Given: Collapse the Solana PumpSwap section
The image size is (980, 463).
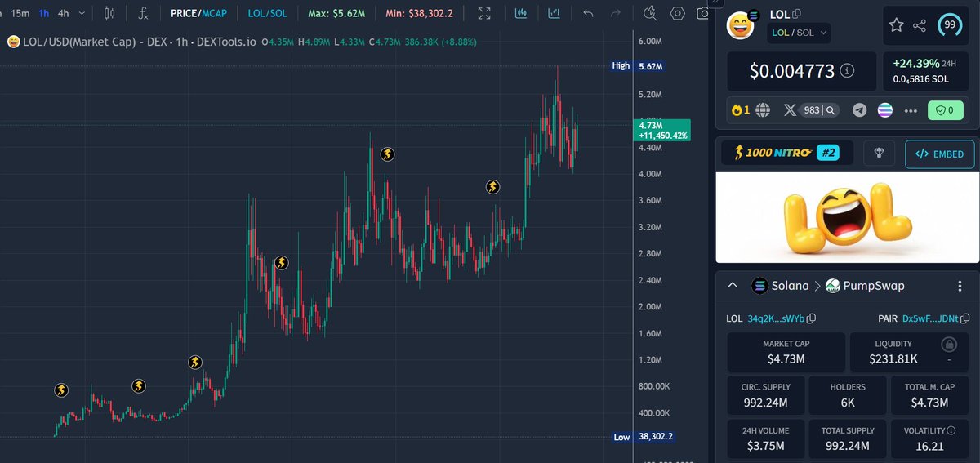Looking at the screenshot, I should 733,286.
